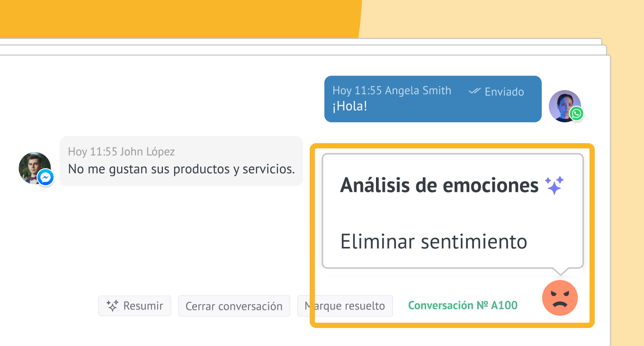Screen dimensions: 644x346
Task: Click John López's profile avatar
Action: 35,168
